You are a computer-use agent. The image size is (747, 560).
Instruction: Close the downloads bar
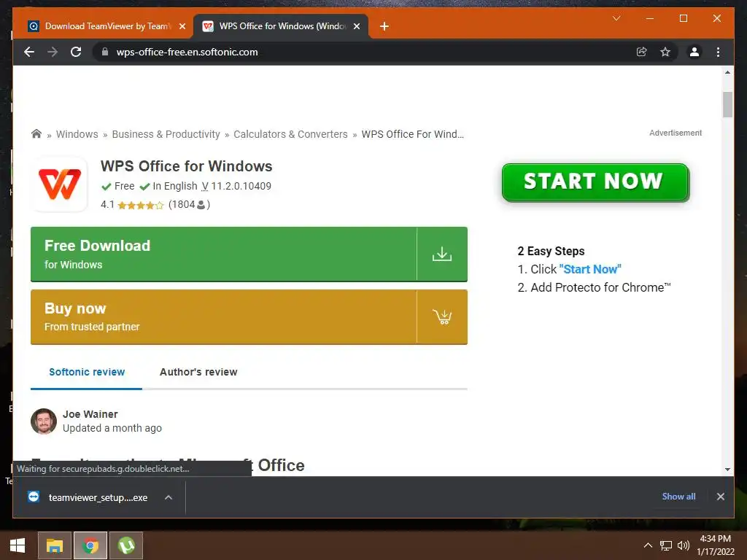720,497
